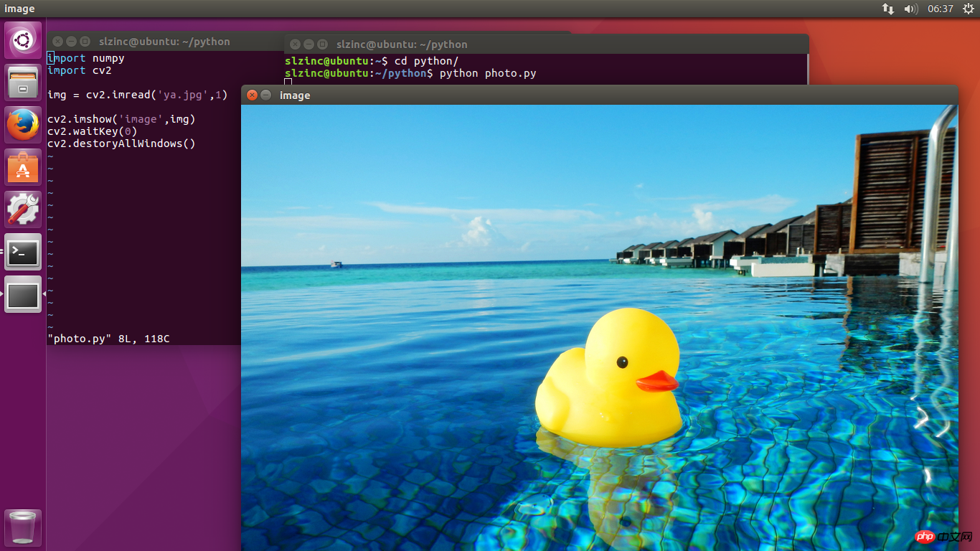980x551 pixels.
Task: Open Ubuntu Software Center icon
Action: 23,167
